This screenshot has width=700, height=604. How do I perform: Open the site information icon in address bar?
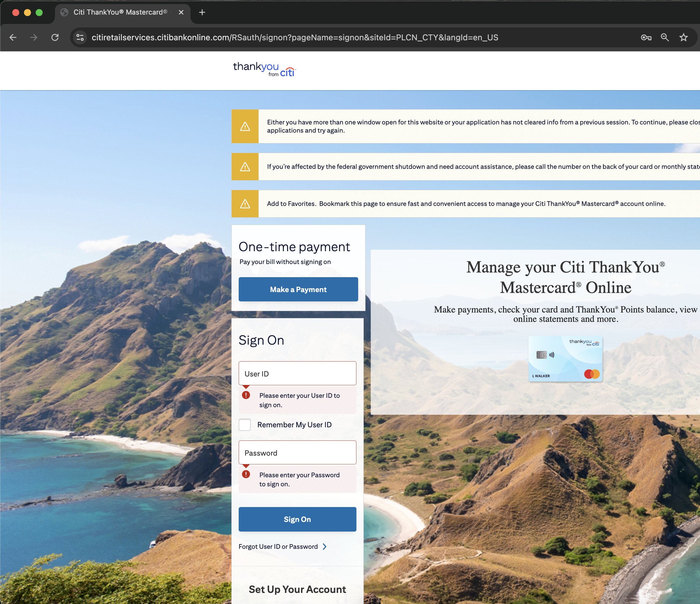80,37
